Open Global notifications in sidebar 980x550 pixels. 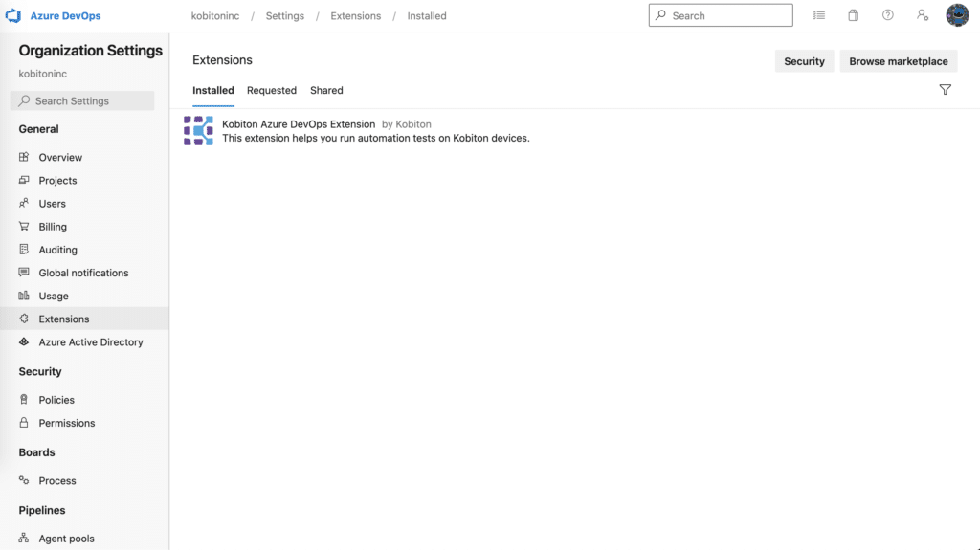[84, 273]
